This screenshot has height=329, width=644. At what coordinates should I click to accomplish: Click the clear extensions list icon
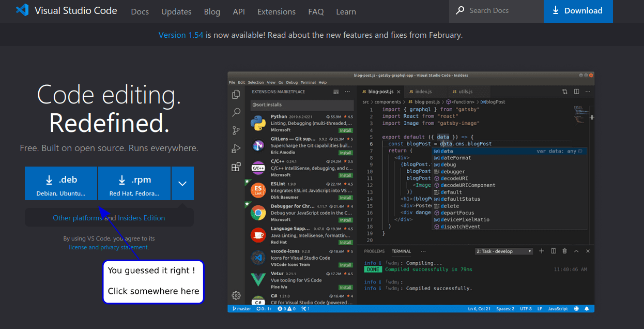pyautogui.click(x=336, y=92)
